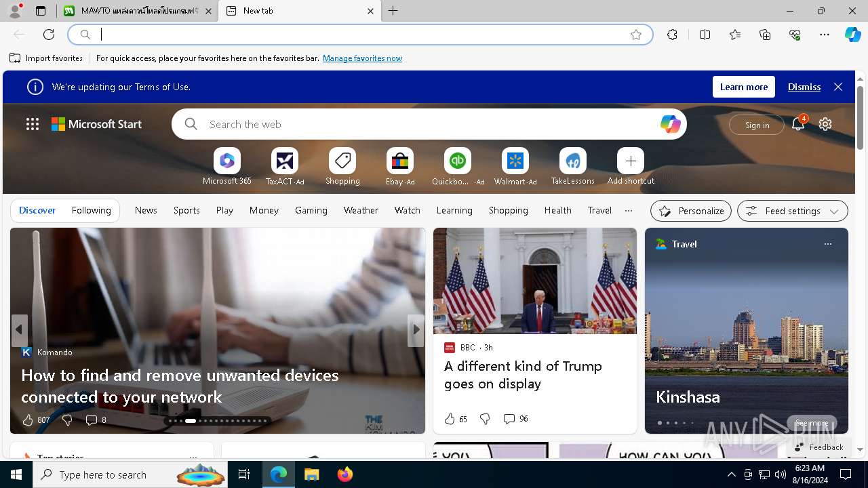Viewport: 868px width, 488px height.
Task: Open the browser profile icon
Action: (x=15, y=11)
